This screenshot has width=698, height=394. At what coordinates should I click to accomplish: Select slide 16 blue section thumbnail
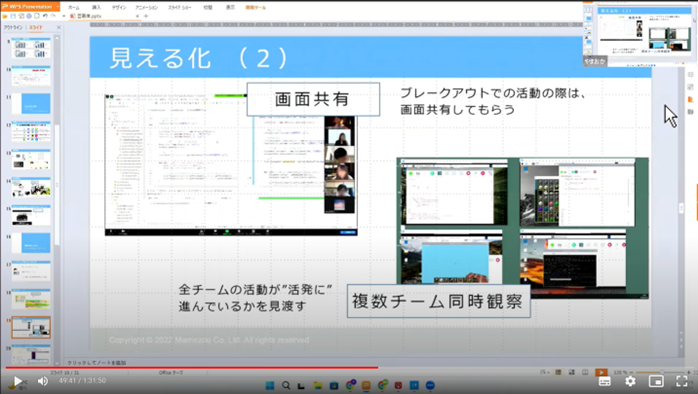click(31, 243)
